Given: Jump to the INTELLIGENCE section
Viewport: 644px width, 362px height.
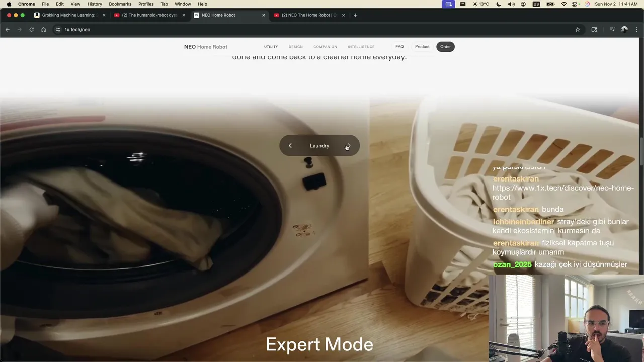Looking at the screenshot, I should 361,47.
